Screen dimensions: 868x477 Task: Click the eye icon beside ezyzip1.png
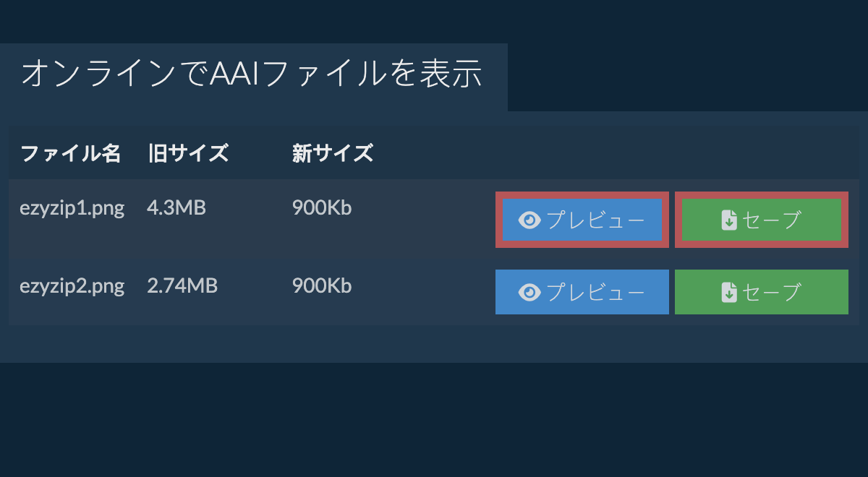[529, 220]
